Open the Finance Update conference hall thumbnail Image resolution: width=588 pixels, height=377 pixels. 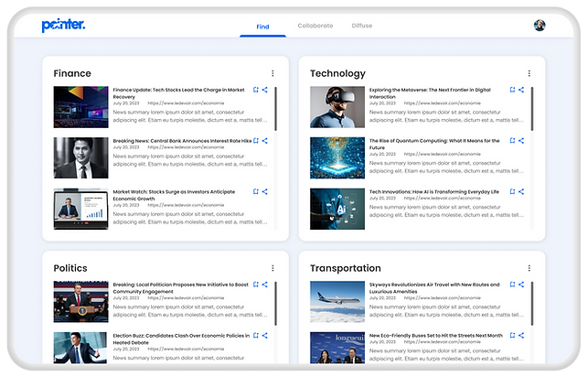pos(81,107)
